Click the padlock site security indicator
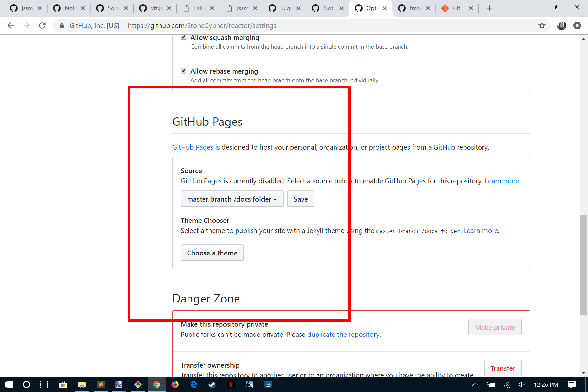The image size is (588, 392). coord(61,25)
